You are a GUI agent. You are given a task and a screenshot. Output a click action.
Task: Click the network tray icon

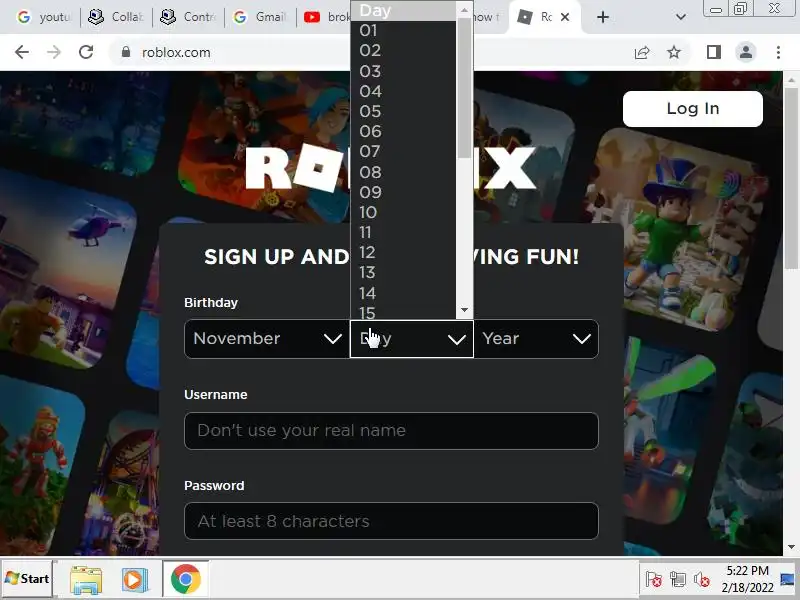pyautogui.click(x=678, y=580)
